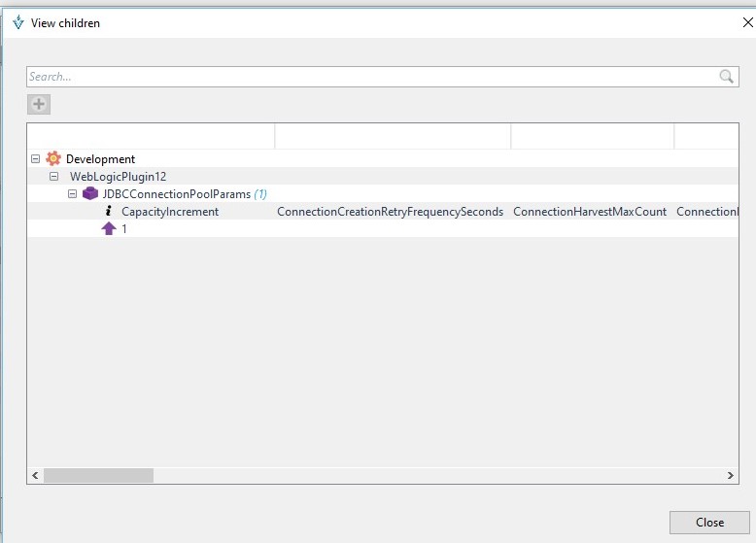
Task: Click the purple JDBCConnectionPoolParams cube icon
Action: tap(90, 193)
